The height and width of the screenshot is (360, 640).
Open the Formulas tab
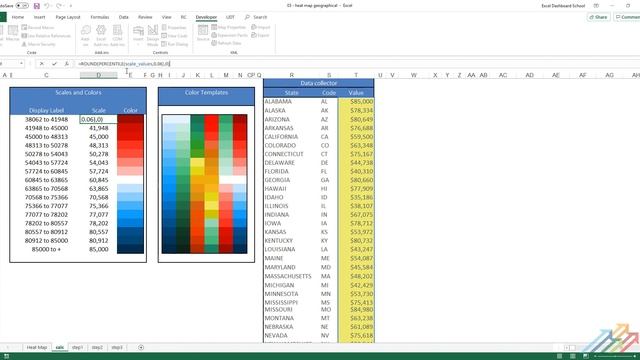tap(100, 17)
